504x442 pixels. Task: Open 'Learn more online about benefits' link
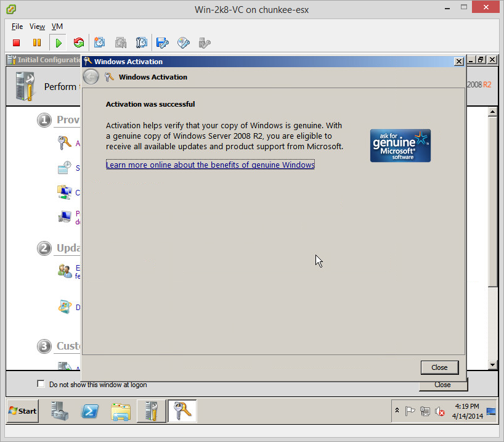tap(210, 165)
